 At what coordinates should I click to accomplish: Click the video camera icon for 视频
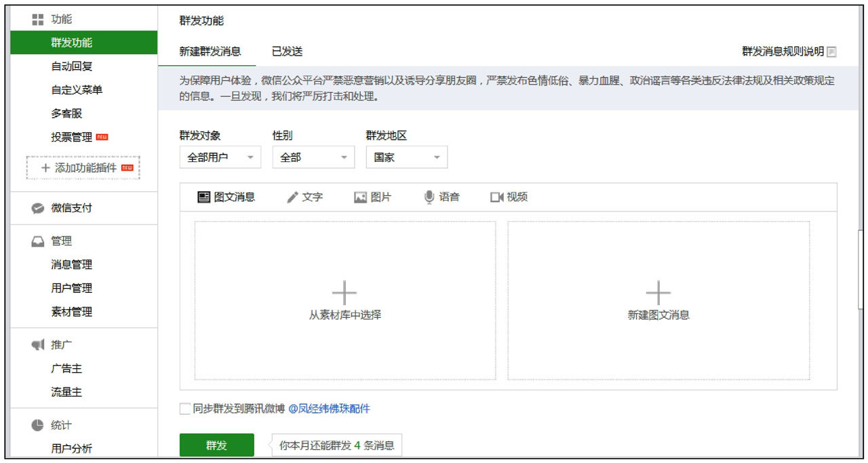pos(496,197)
